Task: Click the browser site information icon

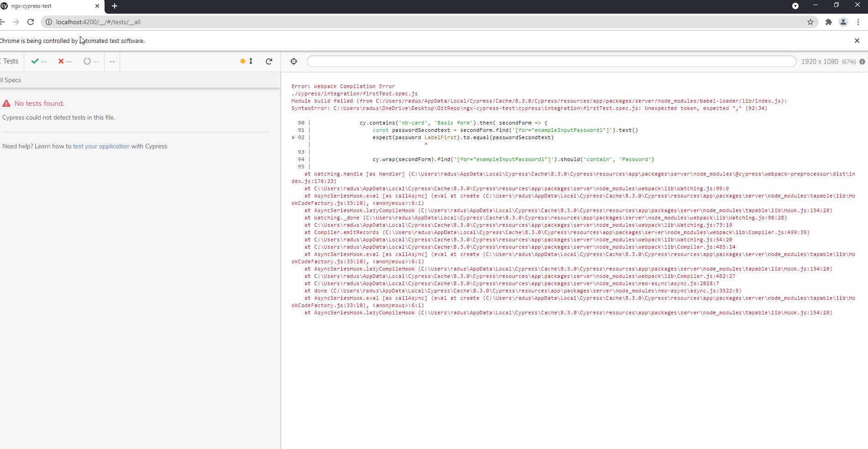Action: (48, 22)
